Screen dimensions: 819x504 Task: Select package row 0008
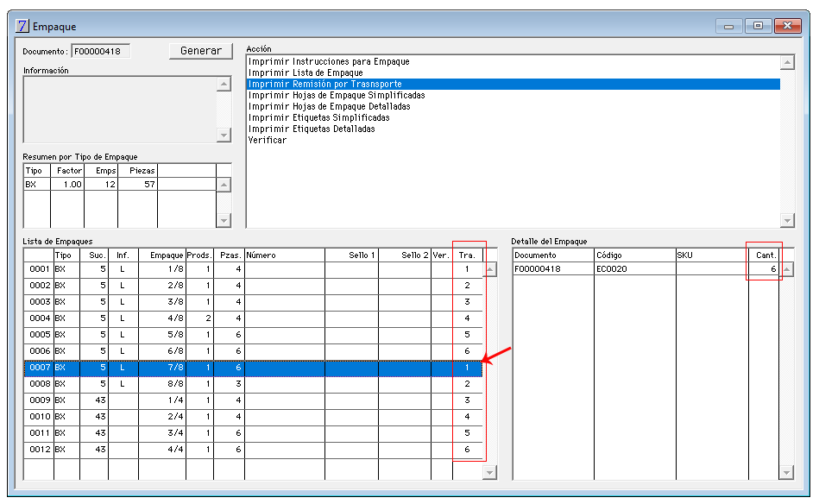pos(253,384)
